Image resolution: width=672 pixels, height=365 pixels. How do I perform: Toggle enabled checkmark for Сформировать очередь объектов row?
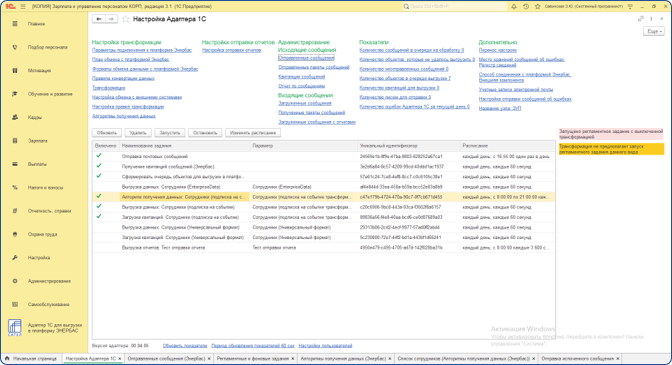(x=99, y=176)
